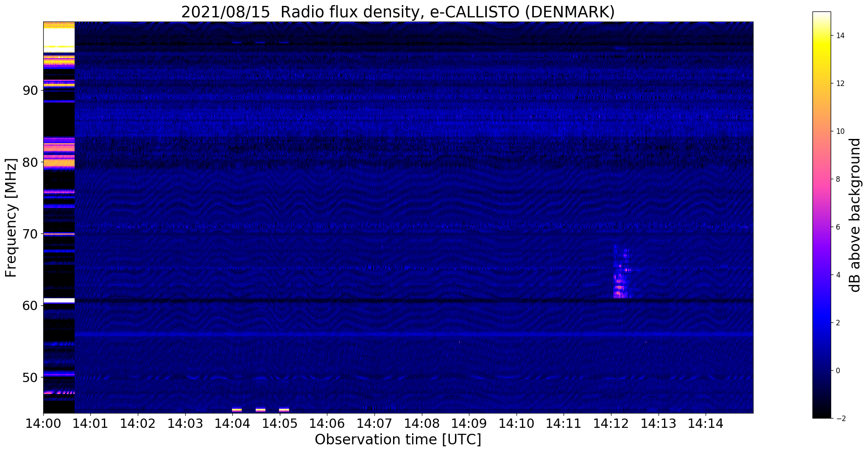Click the colorbar tick label 4
This screenshot has width=868, height=452.
pos(837,275)
